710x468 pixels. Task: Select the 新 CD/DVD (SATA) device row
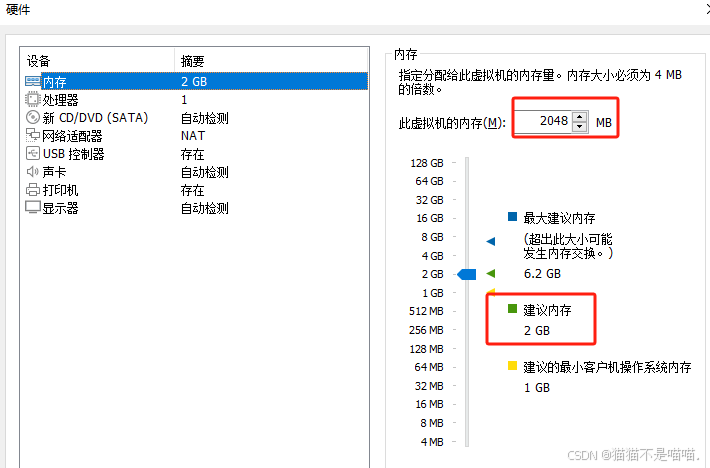click(x=196, y=118)
